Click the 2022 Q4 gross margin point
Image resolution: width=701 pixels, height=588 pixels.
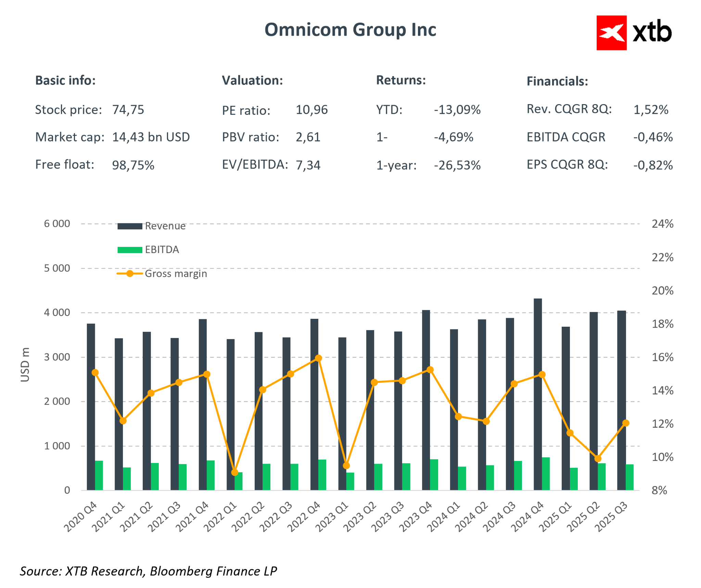tap(318, 358)
